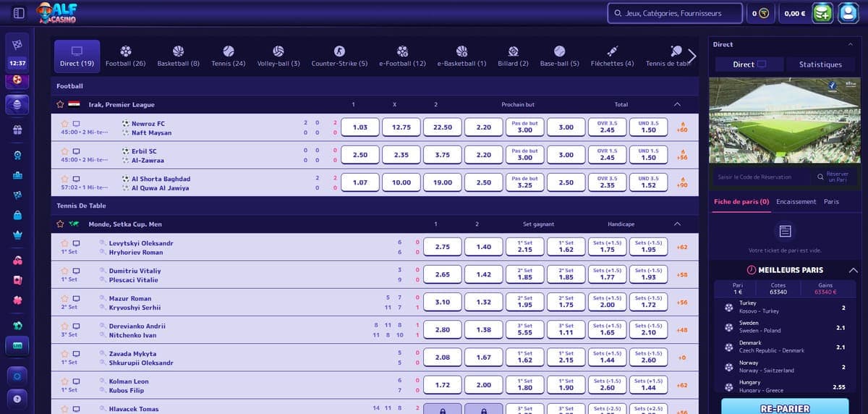
Task: Open the user profile avatar icon
Action: click(848, 13)
